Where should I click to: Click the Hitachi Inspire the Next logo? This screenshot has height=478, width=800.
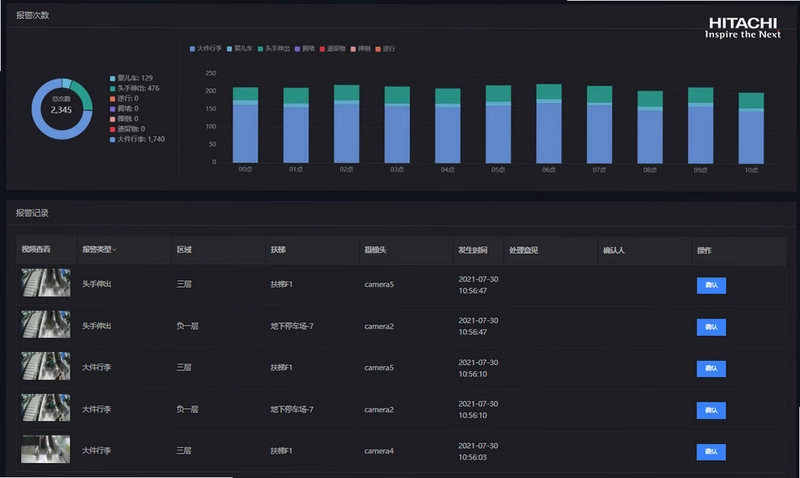click(742, 28)
